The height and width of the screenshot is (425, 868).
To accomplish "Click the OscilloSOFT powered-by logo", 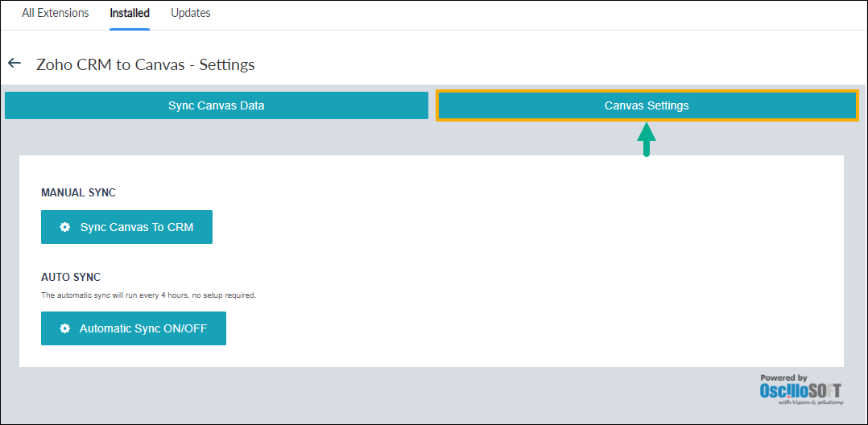I will click(x=802, y=390).
